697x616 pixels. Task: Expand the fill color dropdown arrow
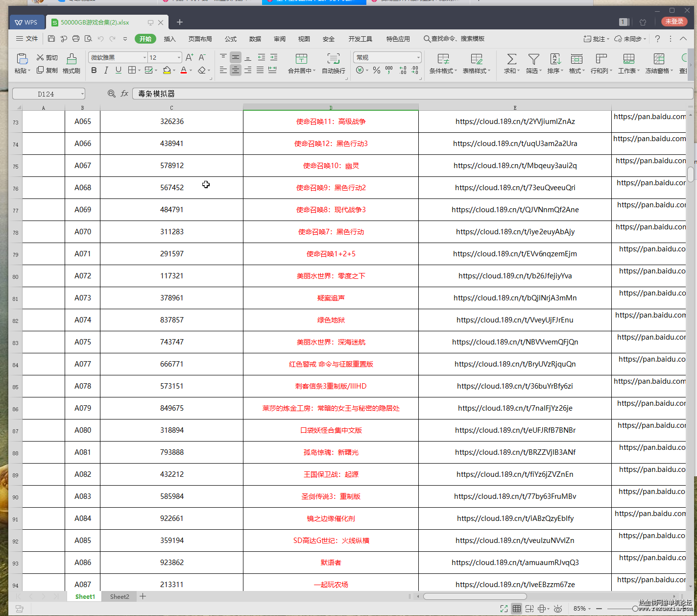(174, 71)
